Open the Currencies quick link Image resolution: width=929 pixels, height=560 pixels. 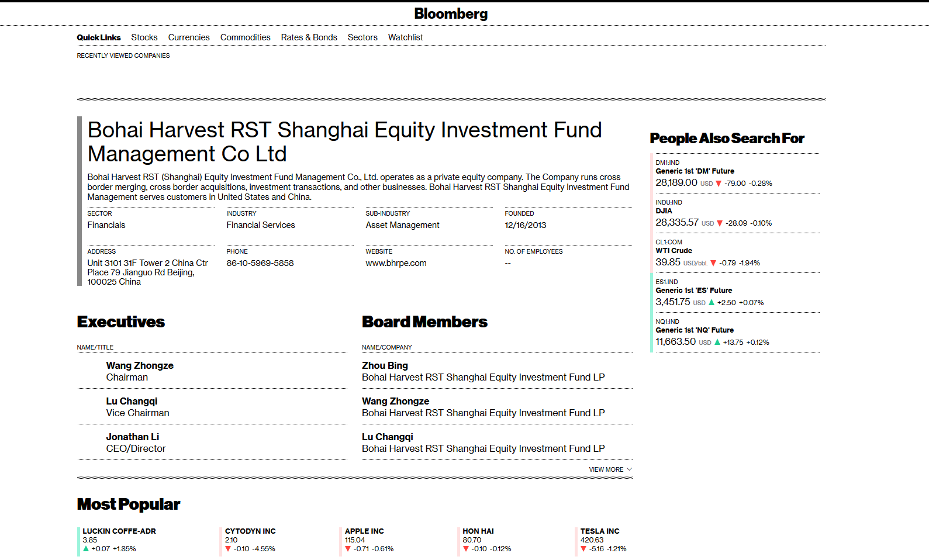(x=189, y=37)
